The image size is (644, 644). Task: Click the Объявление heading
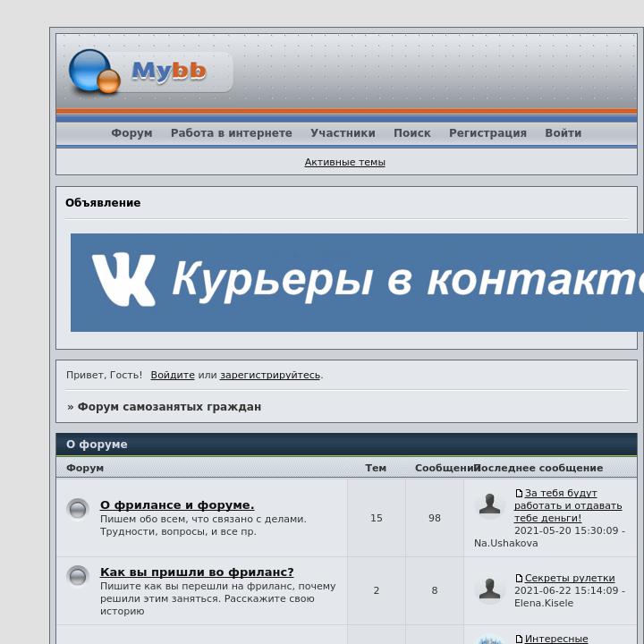tap(103, 203)
